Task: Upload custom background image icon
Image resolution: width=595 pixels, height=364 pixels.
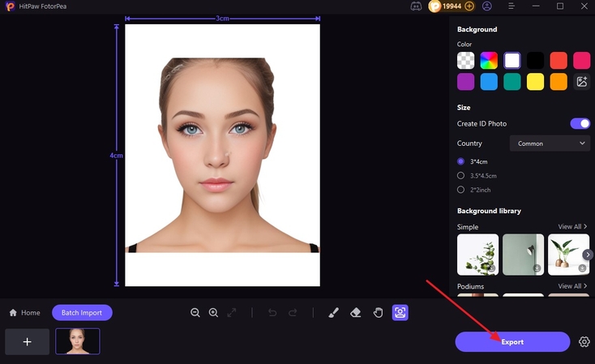Action: [x=582, y=82]
